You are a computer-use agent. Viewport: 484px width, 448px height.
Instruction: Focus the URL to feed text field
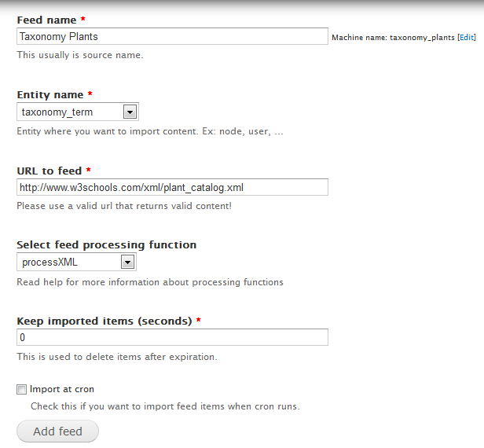click(x=172, y=187)
